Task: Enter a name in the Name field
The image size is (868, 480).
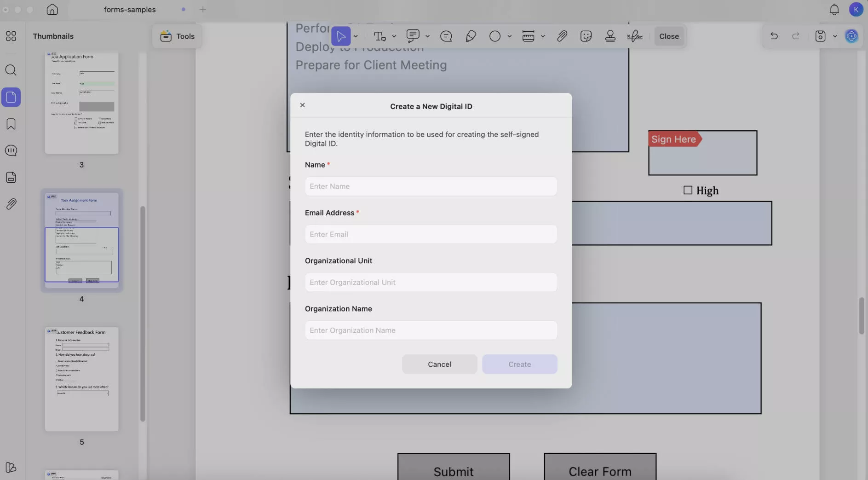Action: [431, 186]
